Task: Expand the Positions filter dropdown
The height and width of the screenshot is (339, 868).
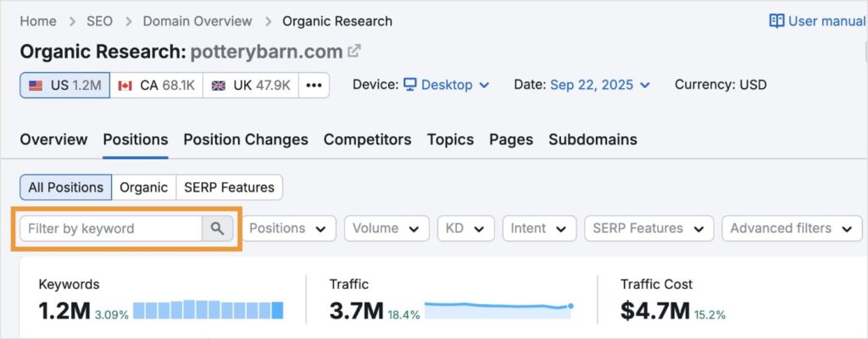Action: 289,228
